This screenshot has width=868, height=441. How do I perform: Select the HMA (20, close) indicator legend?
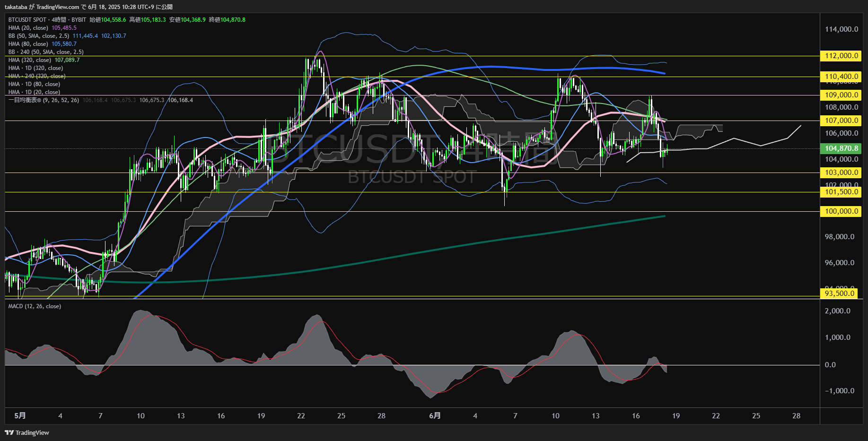click(42, 28)
